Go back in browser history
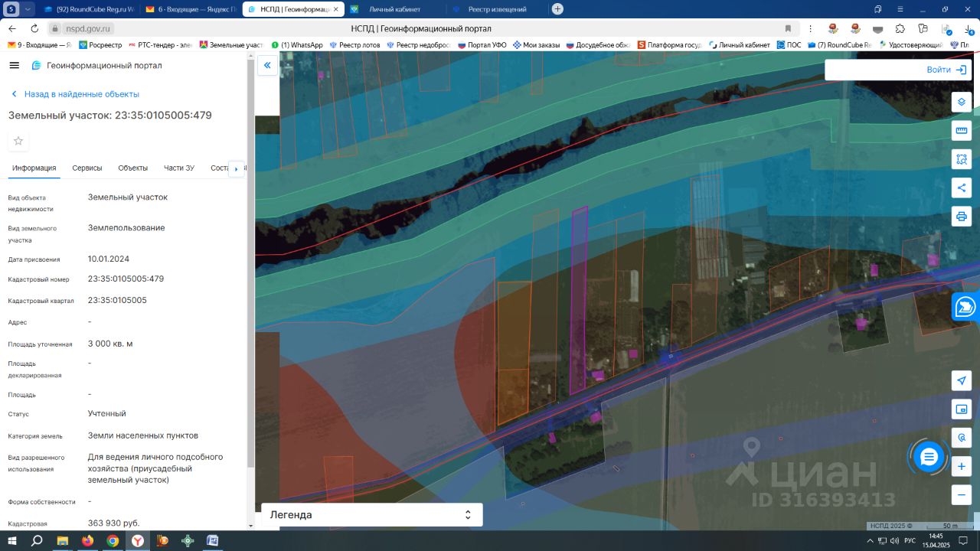 tap(12, 28)
